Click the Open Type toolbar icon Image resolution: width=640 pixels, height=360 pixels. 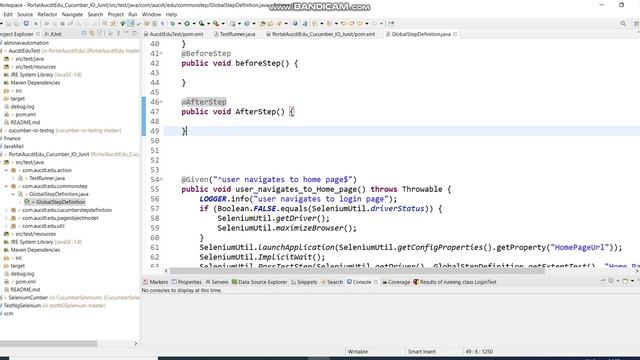tap(262, 24)
